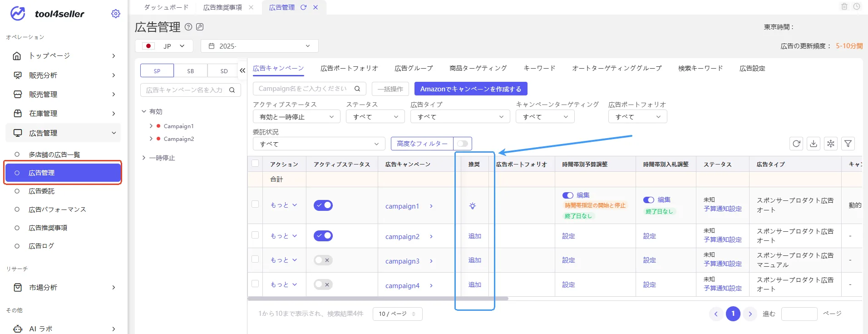Open 広告委託 in the sidebar
868x334 pixels.
point(41,191)
